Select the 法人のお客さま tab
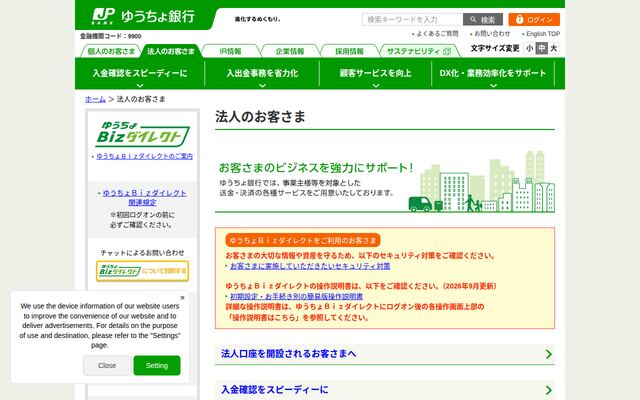Image resolution: width=640 pixels, height=400 pixels. (171, 51)
